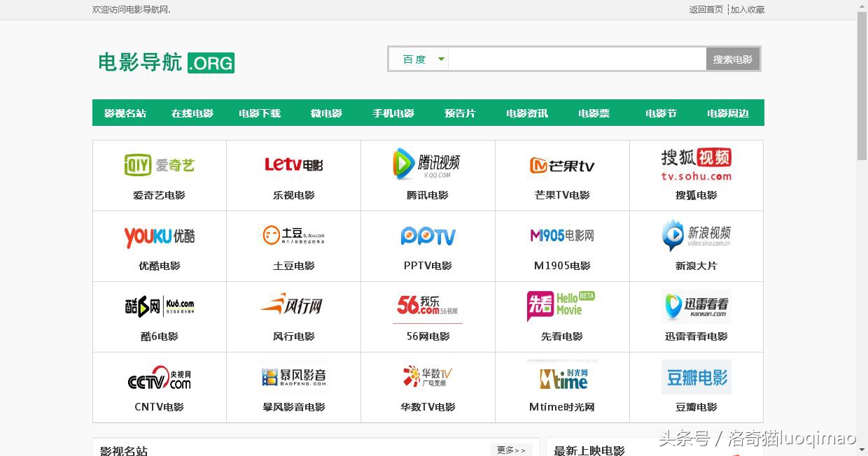Select the Tencent Video 腾讯视频 logo
Viewport: 868px width, 456px height.
point(427,164)
